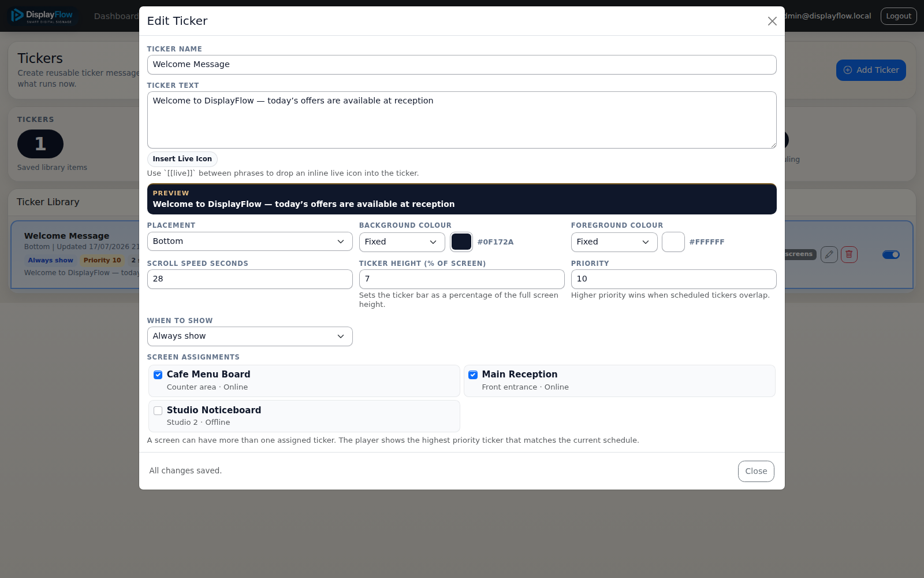This screenshot has width=924, height=578.
Task: Uncheck the Cafe Menu Board checkbox
Action: click(158, 375)
